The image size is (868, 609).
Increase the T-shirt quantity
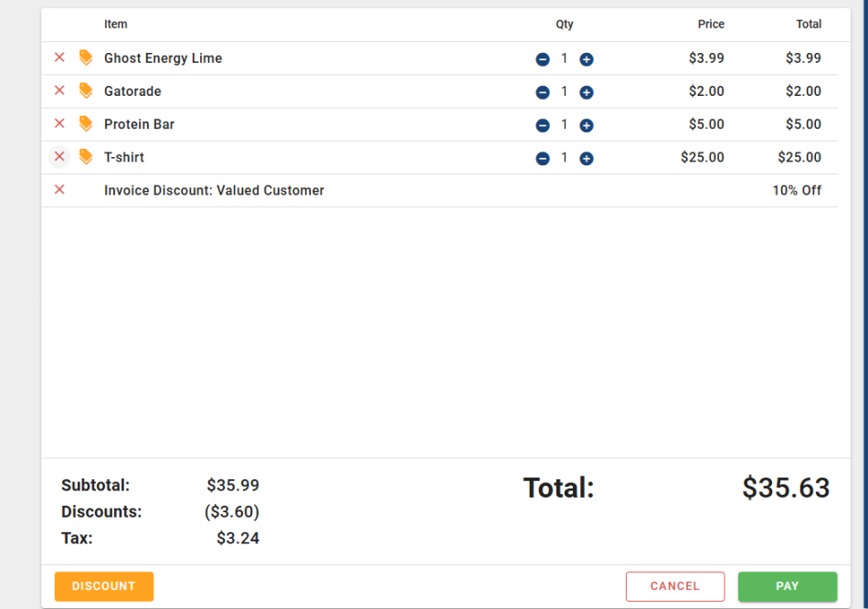pyautogui.click(x=587, y=158)
